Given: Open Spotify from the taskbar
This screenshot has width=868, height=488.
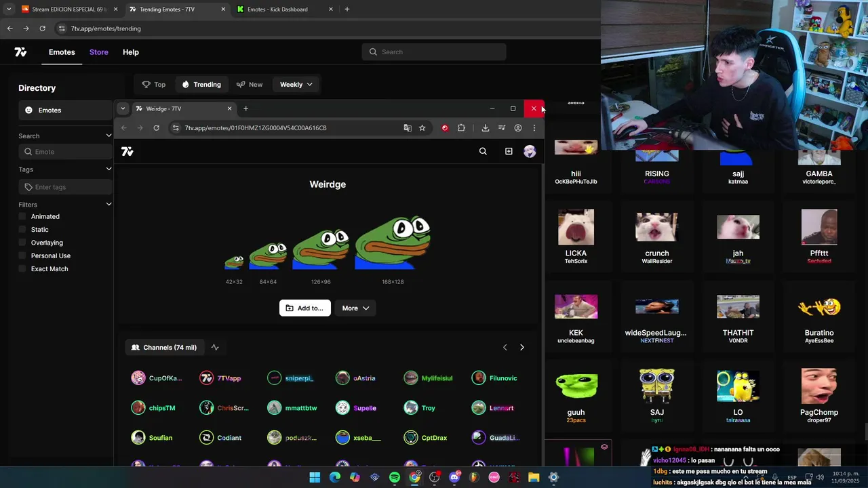Looking at the screenshot, I should (x=395, y=478).
